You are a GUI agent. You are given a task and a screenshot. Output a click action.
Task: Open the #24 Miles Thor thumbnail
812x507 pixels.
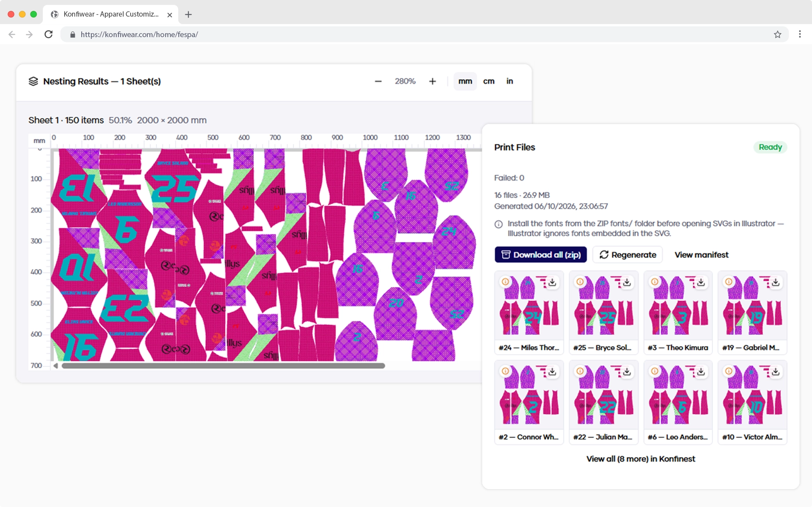click(529, 306)
